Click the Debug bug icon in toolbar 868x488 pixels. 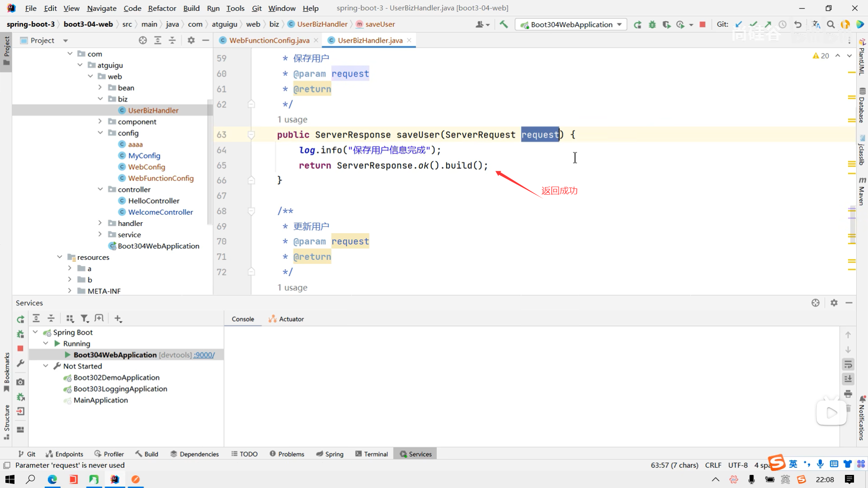point(652,24)
